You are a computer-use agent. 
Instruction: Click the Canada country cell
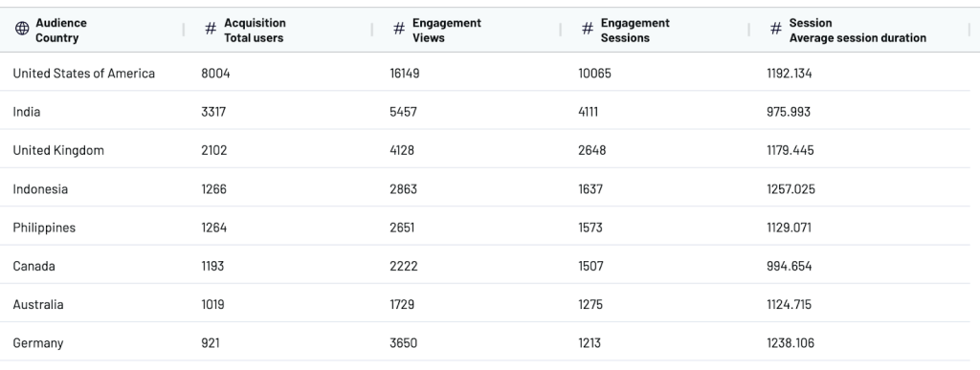pos(33,267)
